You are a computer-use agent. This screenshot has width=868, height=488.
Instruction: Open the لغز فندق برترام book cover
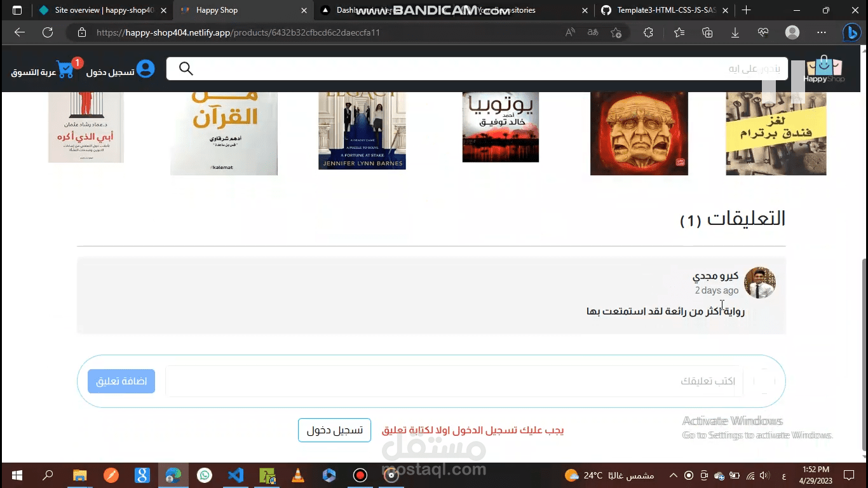click(x=776, y=133)
